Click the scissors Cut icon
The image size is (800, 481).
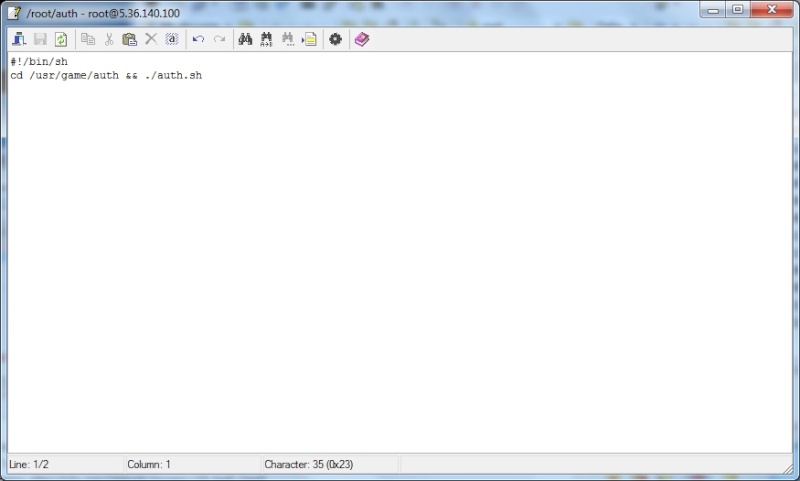[109, 39]
